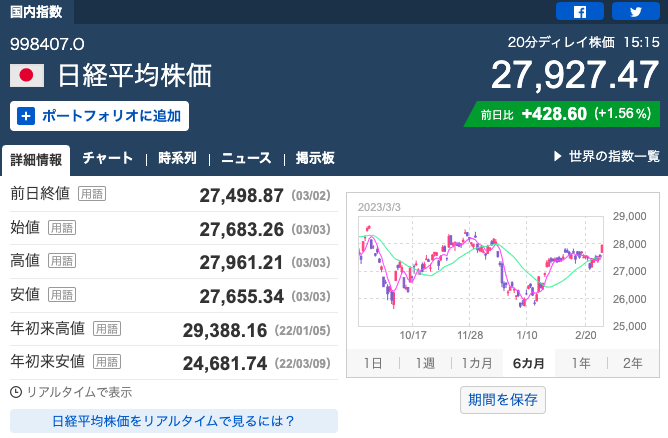The width and height of the screenshot is (668, 438).
Task: Open the ニュース tab
Action: (x=246, y=158)
